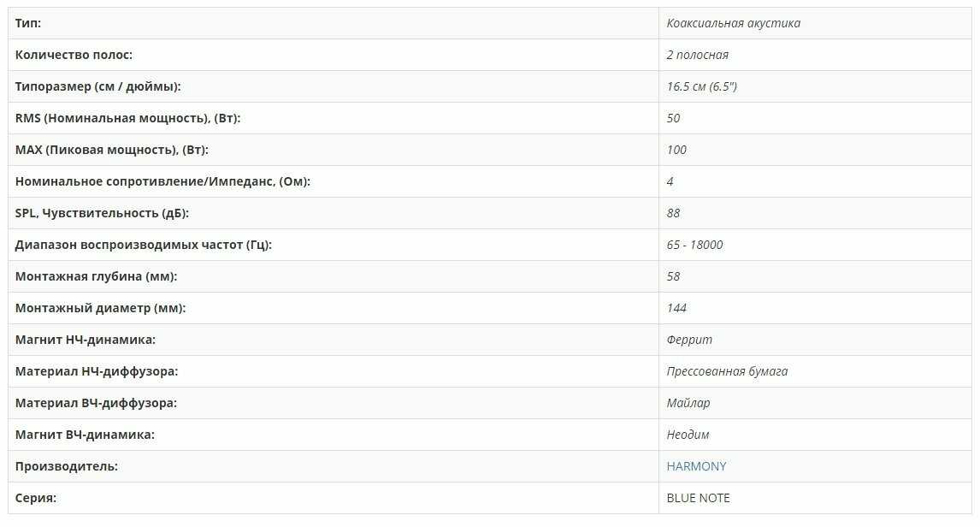
Task: Open the HARMONY manufacturer link
Action: [x=696, y=466]
